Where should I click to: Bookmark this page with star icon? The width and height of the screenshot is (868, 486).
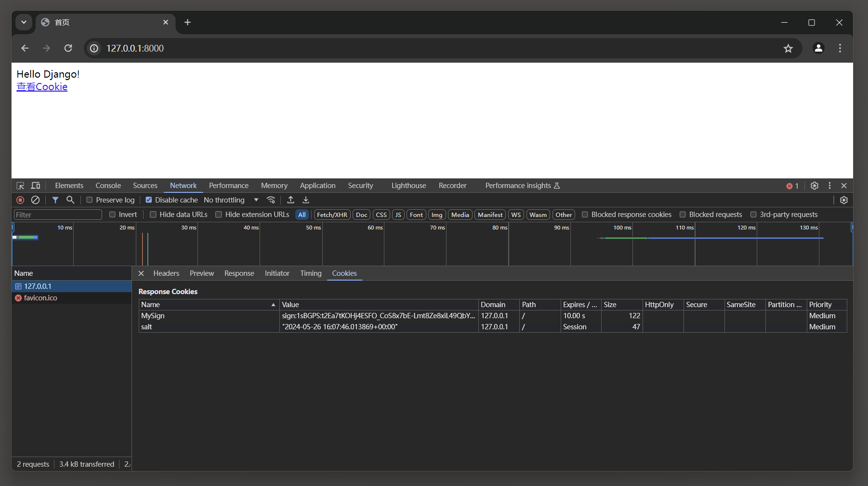788,48
